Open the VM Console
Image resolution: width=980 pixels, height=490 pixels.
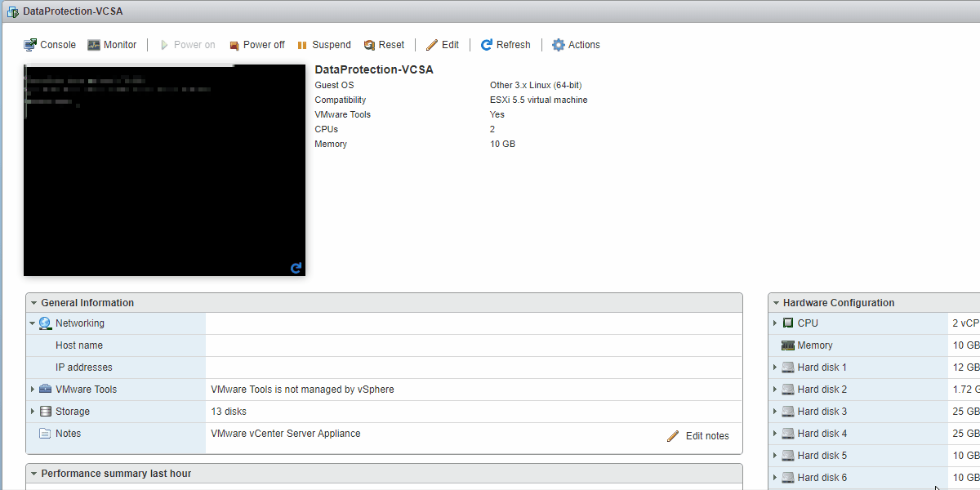pos(50,45)
